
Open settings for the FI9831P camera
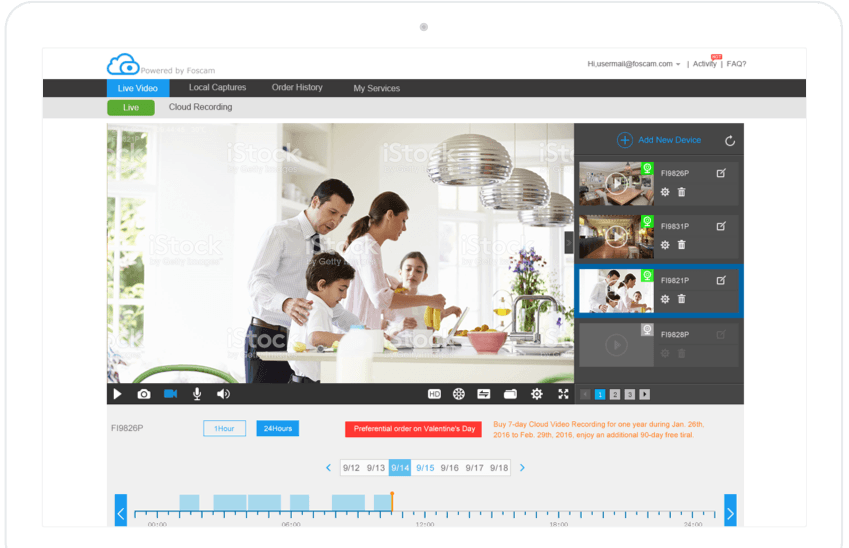point(665,245)
